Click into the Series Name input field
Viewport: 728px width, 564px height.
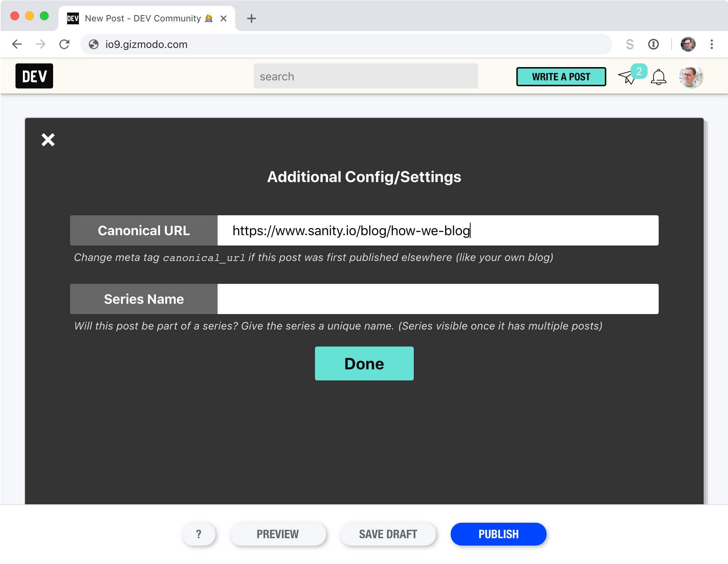coord(438,299)
